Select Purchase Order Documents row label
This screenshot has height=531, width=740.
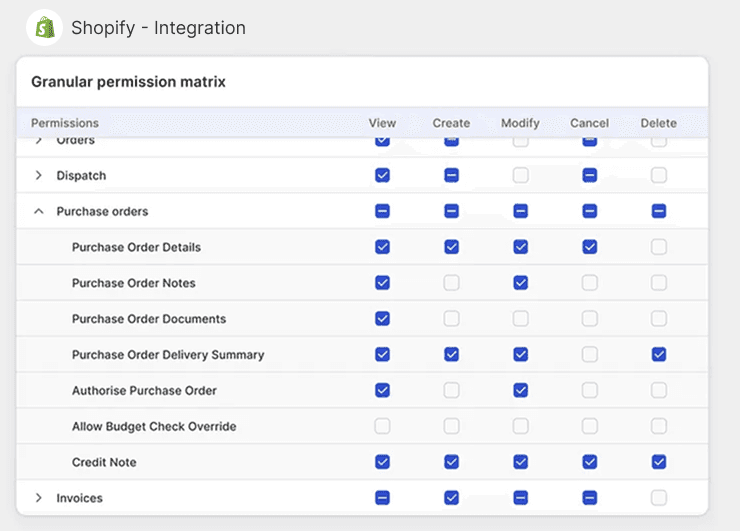149,319
